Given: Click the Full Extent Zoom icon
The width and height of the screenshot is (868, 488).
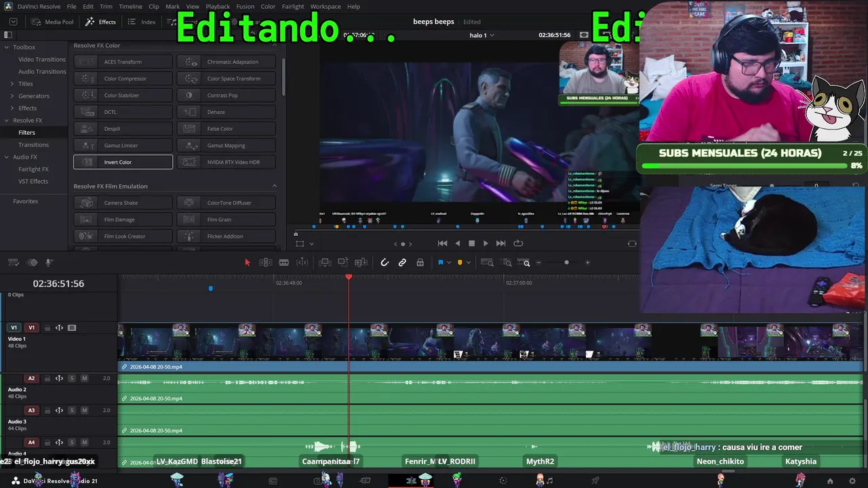Looking at the screenshot, I should (487, 262).
